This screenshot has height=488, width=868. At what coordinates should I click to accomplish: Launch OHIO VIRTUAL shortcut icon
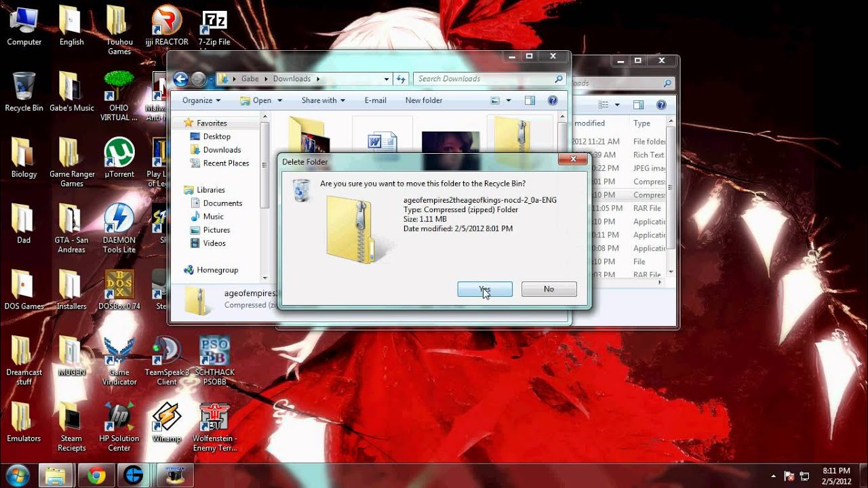[x=119, y=96]
